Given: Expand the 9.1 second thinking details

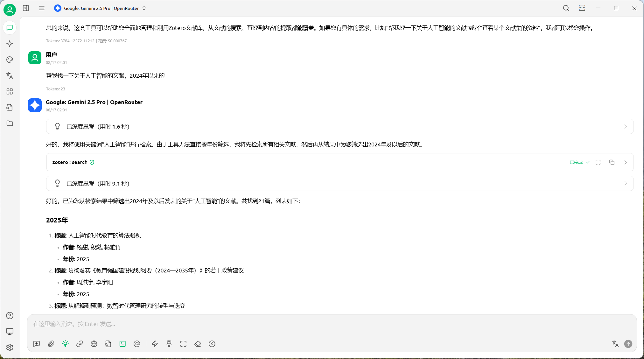Looking at the screenshot, I should tap(626, 183).
